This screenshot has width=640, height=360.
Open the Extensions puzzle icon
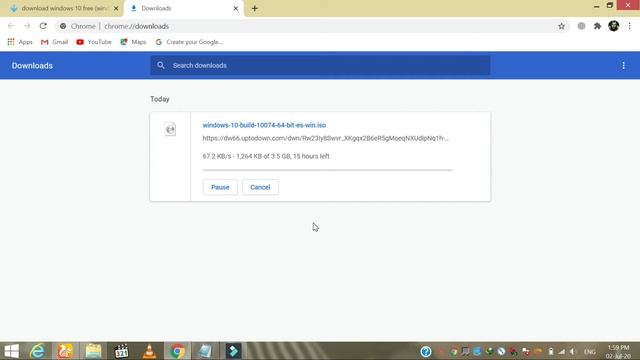coord(598,26)
